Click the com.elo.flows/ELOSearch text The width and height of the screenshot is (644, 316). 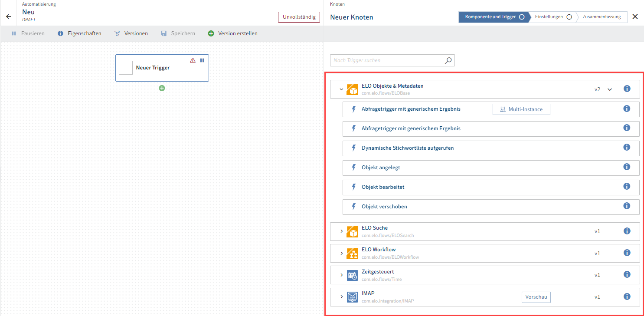coord(388,236)
